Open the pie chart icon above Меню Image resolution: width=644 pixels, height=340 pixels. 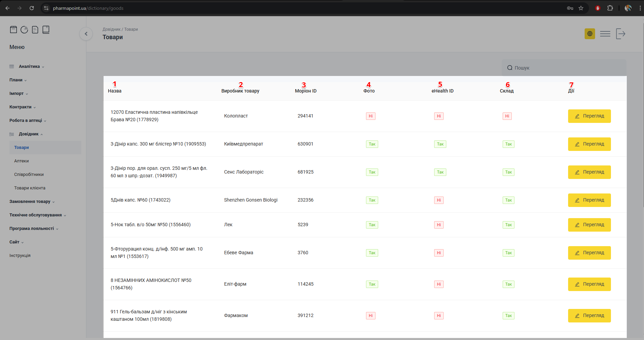24,30
